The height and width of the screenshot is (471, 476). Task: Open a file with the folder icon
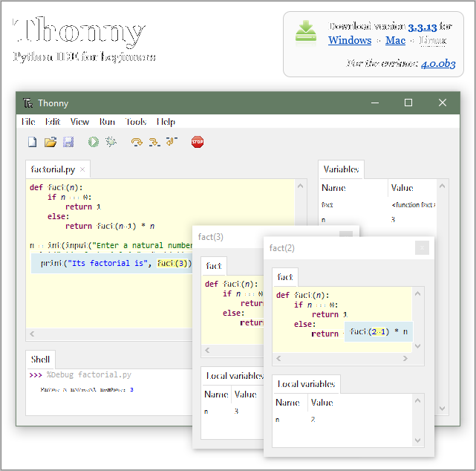50,142
